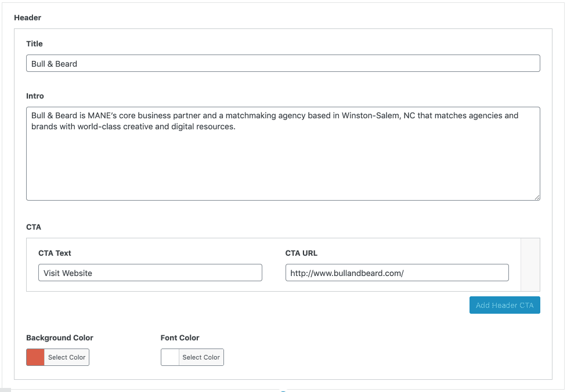
Task: Click the gray handle strip beside the CTA row
Action: click(530, 265)
